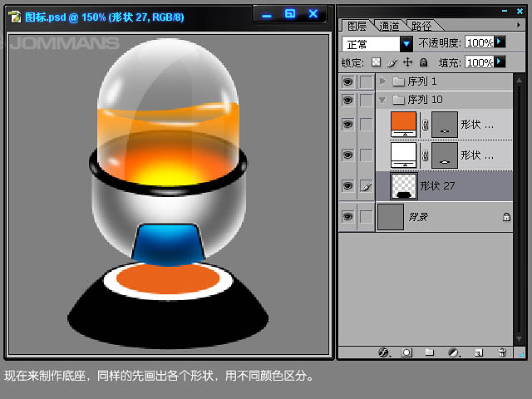Close the 图标.psd document window

(x=313, y=14)
